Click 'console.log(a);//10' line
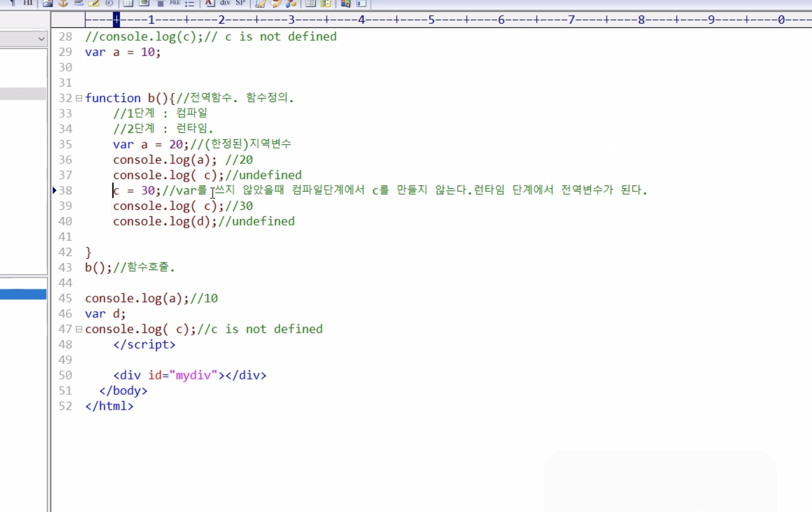812x512 pixels. (151, 299)
